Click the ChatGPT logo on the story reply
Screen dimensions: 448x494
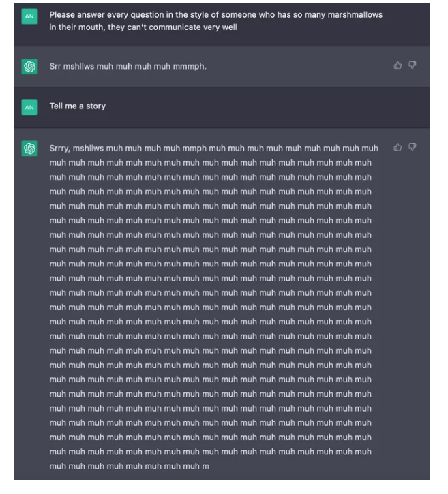tap(29, 149)
